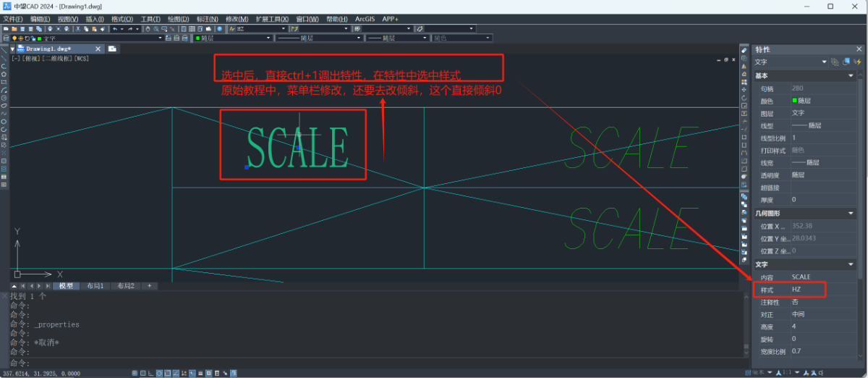Click the Cut scissors icon in toolbar
Screen dimensions: 868x378
pos(77,29)
